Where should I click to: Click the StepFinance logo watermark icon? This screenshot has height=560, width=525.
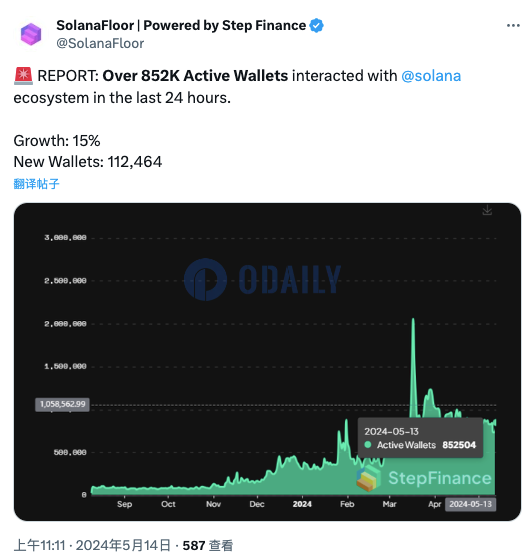[368, 479]
